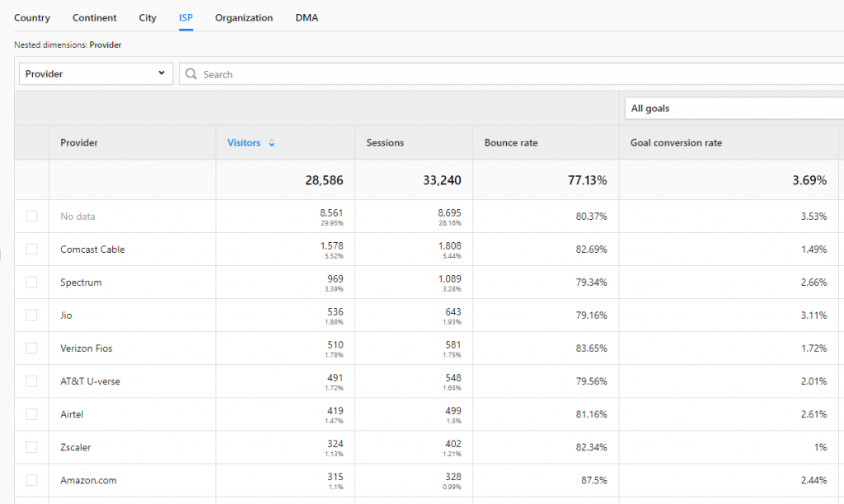Tick the Comcast Cable row checkbox
The image size is (844, 504).
point(31,250)
